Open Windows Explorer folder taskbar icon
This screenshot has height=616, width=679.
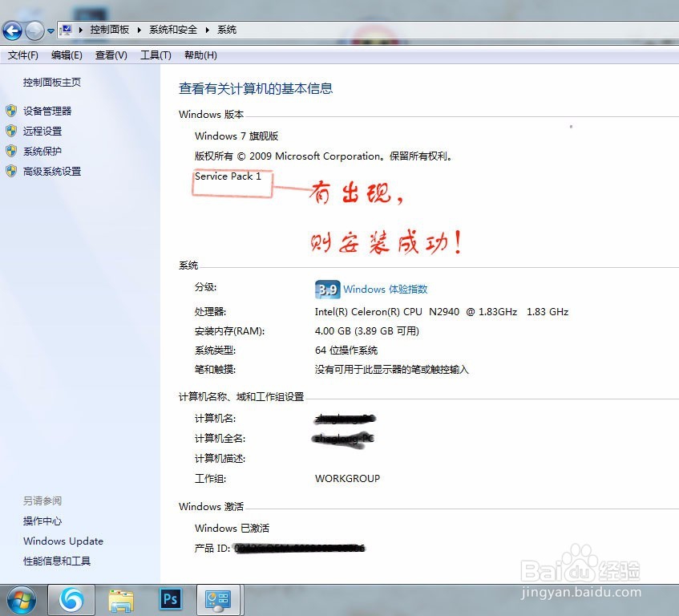pyautogui.click(x=121, y=601)
